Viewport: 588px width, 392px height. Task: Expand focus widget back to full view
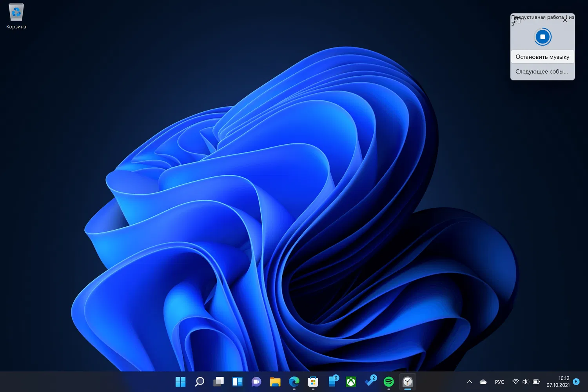point(517,21)
